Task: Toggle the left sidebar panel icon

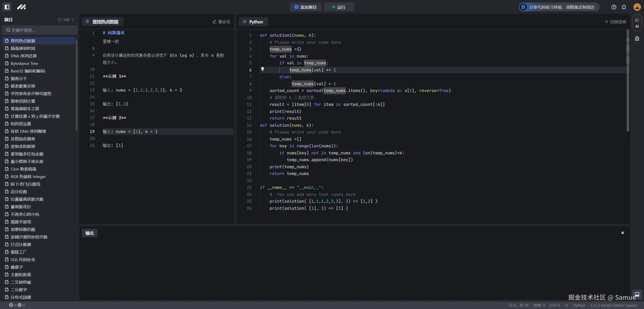Action: tap(7, 7)
